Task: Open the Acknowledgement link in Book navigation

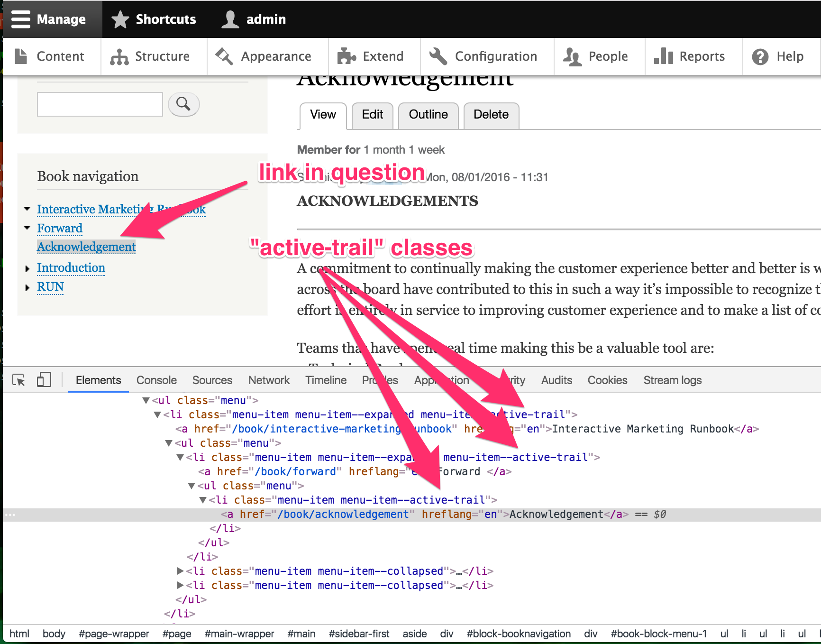Action: [86, 247]
